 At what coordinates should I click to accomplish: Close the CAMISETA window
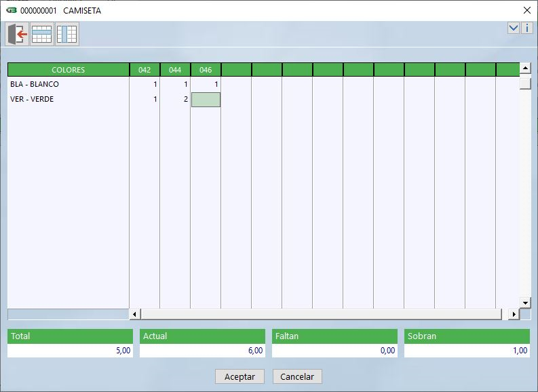(x=526, y=10)
